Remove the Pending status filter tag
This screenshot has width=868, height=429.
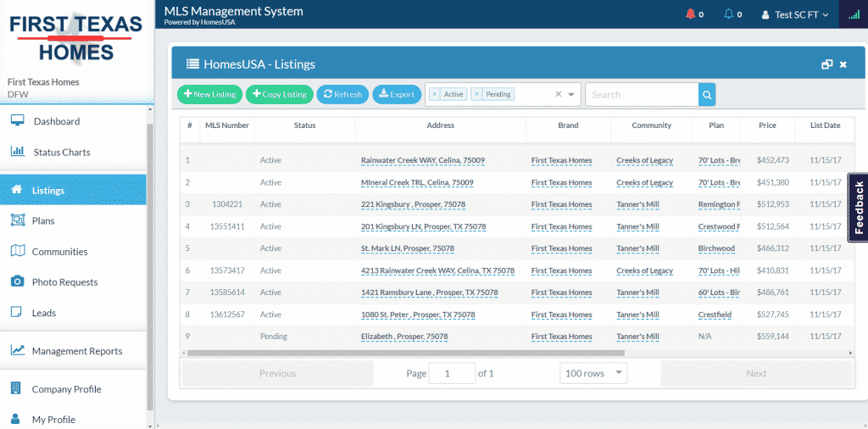pyautogui.click(x=477, y=95)
